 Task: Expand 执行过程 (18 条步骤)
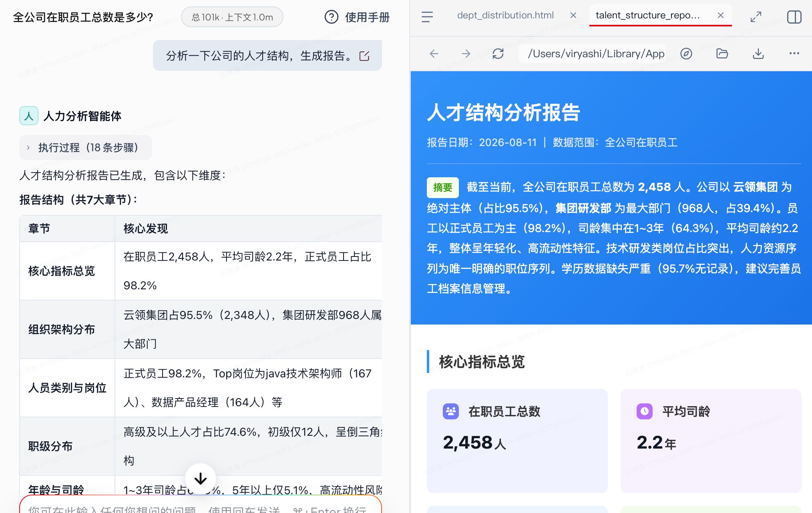pyautogui.click(x=86, y=148)
